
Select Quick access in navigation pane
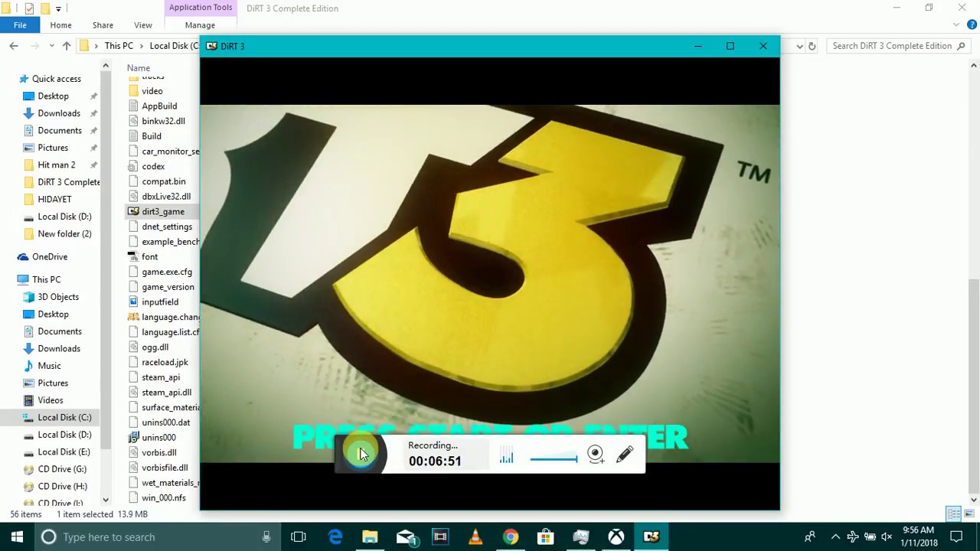pos(57,79)
